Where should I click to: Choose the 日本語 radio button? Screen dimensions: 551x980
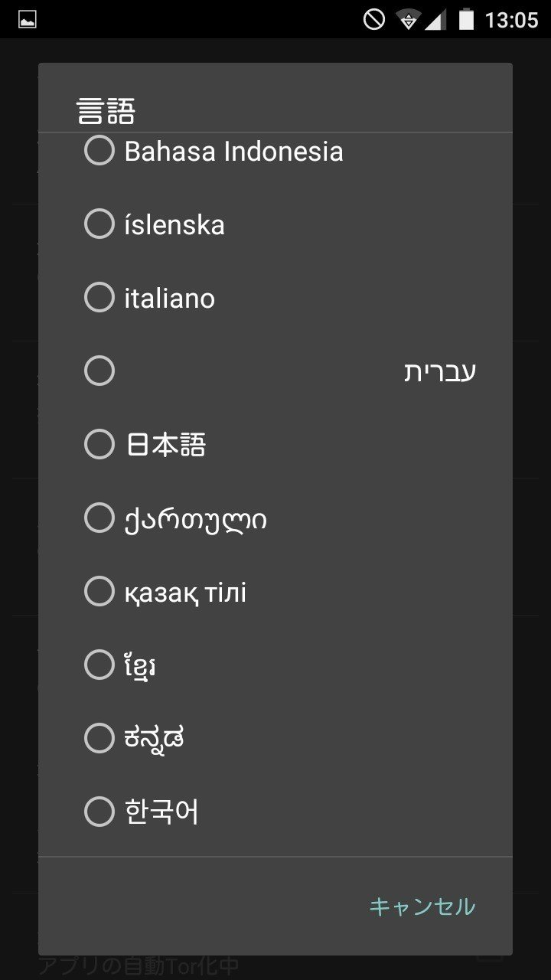point(99,444)
